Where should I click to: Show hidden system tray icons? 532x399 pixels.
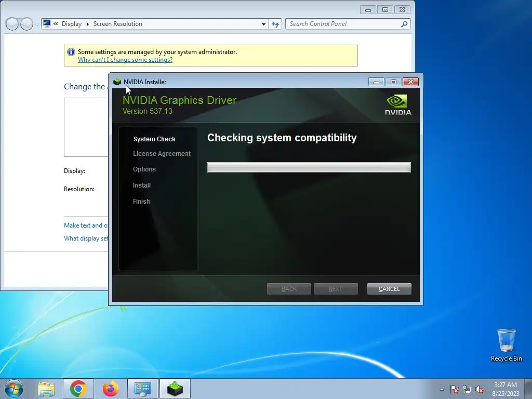click(x=442, y=389)
